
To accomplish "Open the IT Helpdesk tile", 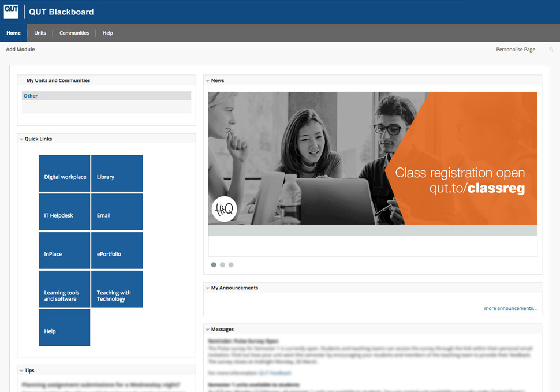I will pyautogui.click(x=64, y=211).
